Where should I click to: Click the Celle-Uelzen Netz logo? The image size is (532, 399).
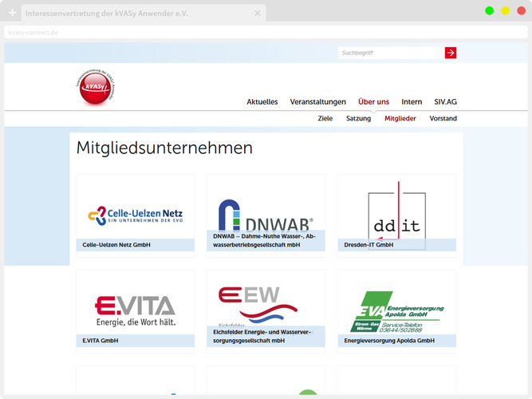[135, 214]
